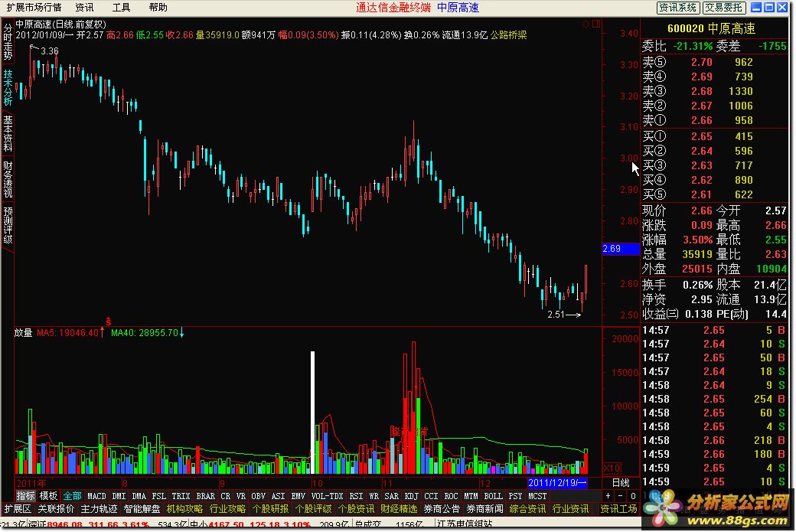This screenshot has height=532, width=796.
Task: Select the TRIX indicator
Action: (181, 496)
